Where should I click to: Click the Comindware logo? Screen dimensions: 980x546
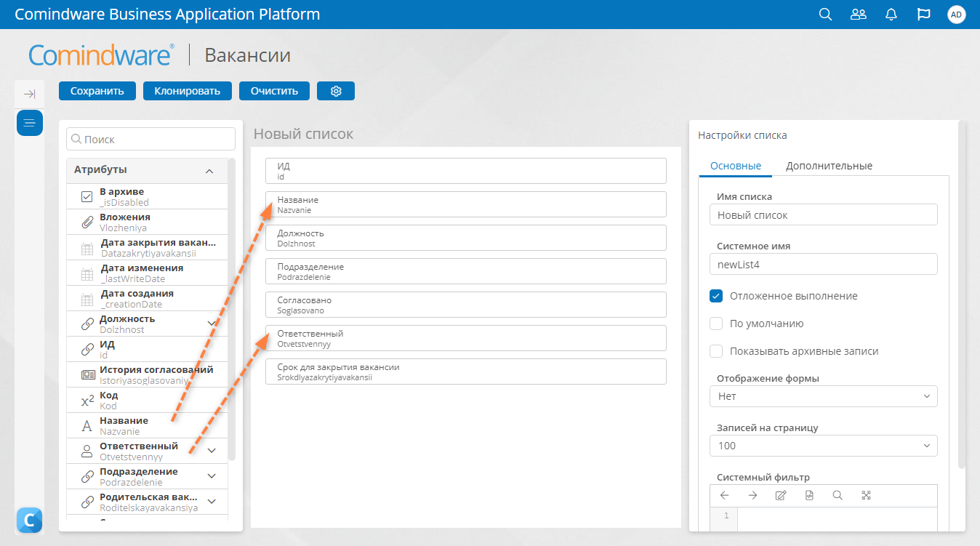point(101,55)
